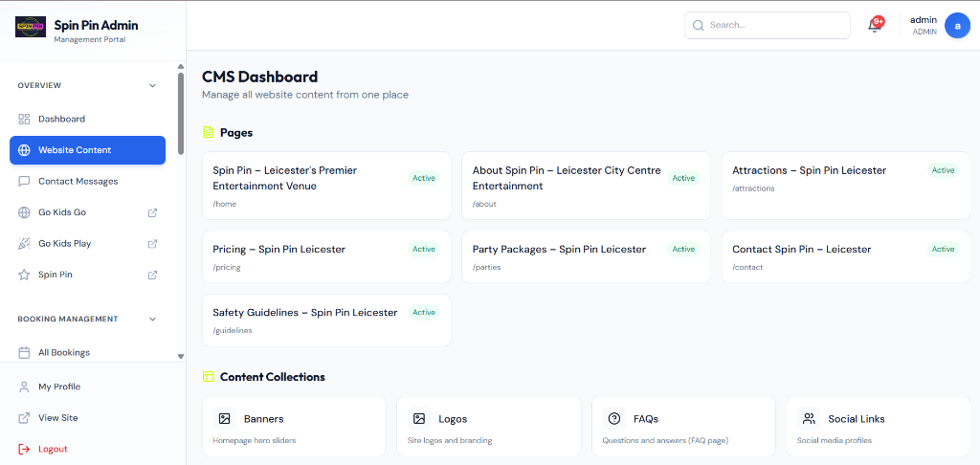Click the admin username label
The height and width of the screenshot is (465, 980).
924,20
